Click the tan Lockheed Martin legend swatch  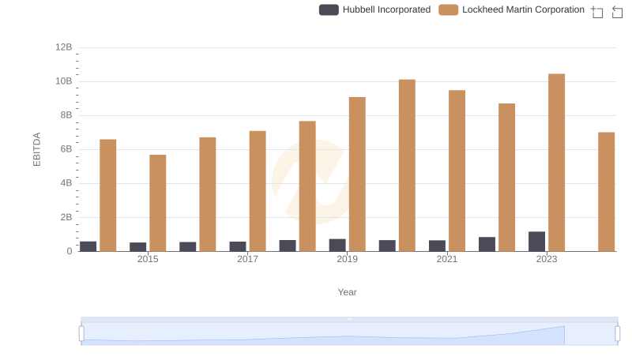(448, 10)
